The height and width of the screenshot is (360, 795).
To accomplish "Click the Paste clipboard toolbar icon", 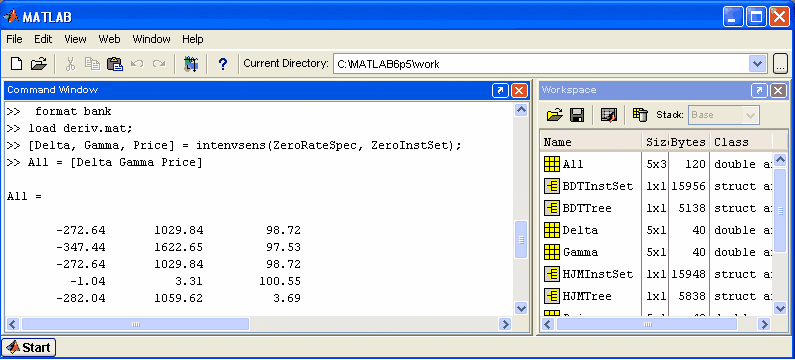I will click(x=115, y=64).
